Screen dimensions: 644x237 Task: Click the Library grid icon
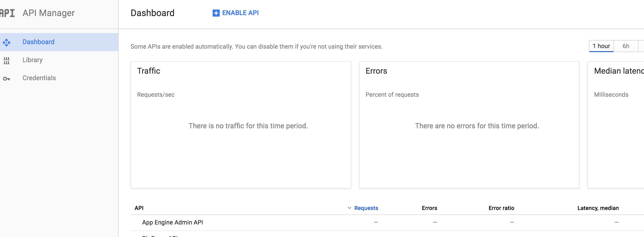7,60
